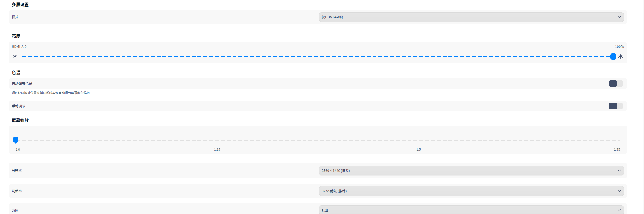Image resolution: width=644 pixels, height=214 pixels.
Task: Click the dim brightness sun icon
Action: click(x=15, y=57)
